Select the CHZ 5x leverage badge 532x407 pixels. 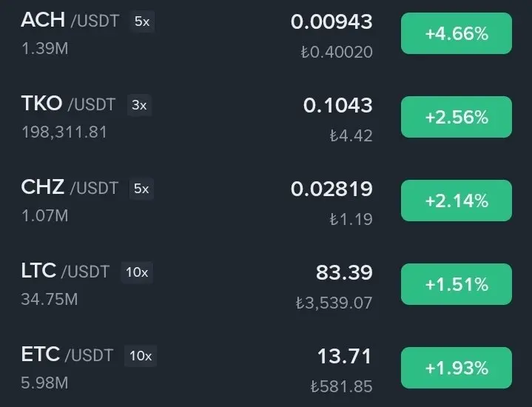(x=141, y=189)
